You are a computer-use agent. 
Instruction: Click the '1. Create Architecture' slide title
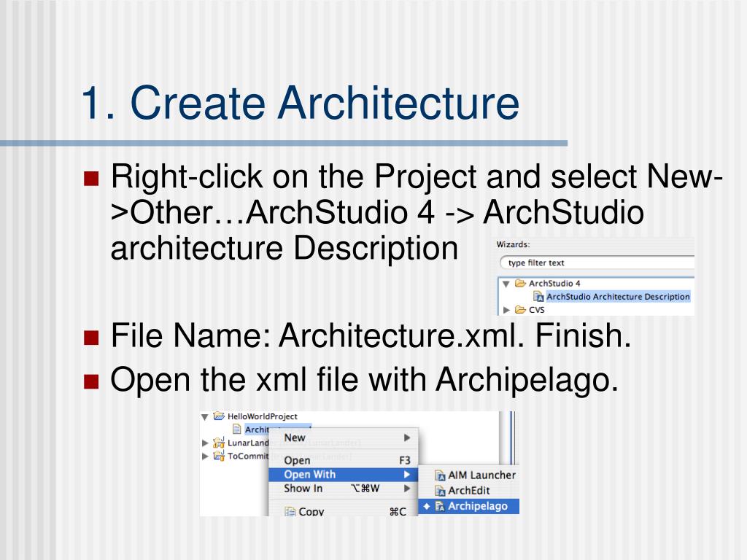click(300, 103)
